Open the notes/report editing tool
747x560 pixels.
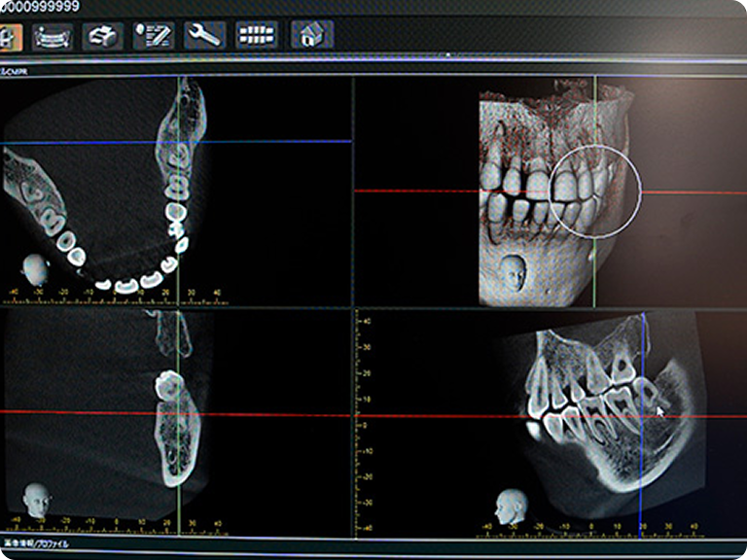153,37
